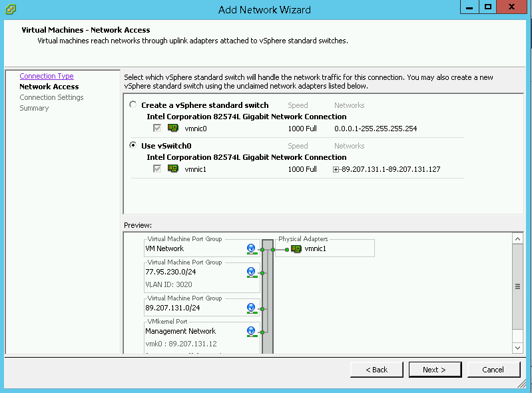Click the 77.95.230.0/24 port group globe icon
Viewport: 532px width, 393px height.
pos(251,272)
